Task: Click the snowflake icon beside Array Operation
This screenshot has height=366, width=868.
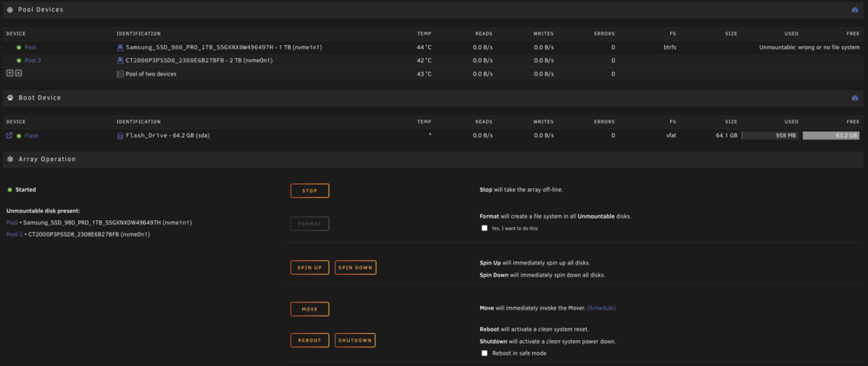Action: click(x=10, y=160)
